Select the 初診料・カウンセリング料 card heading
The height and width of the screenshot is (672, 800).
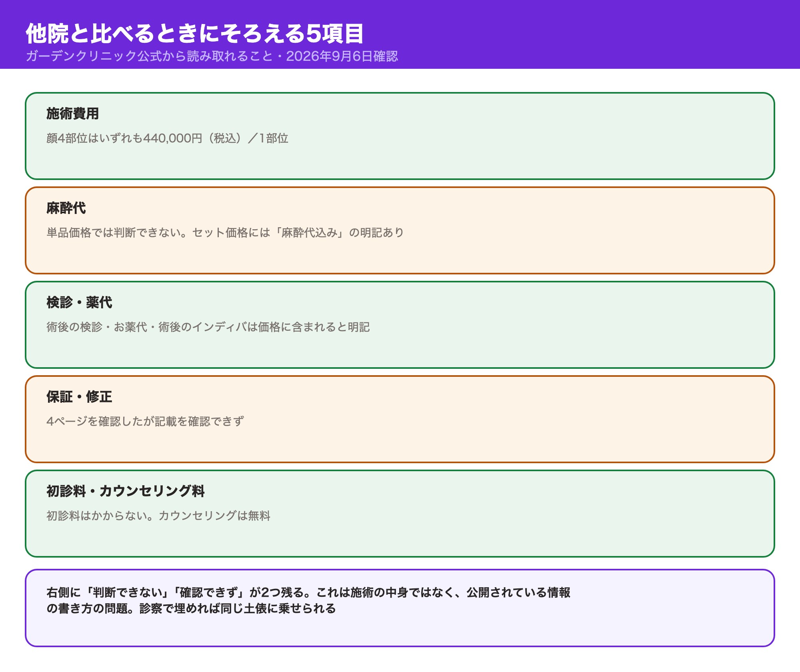(x=126, y=491)
